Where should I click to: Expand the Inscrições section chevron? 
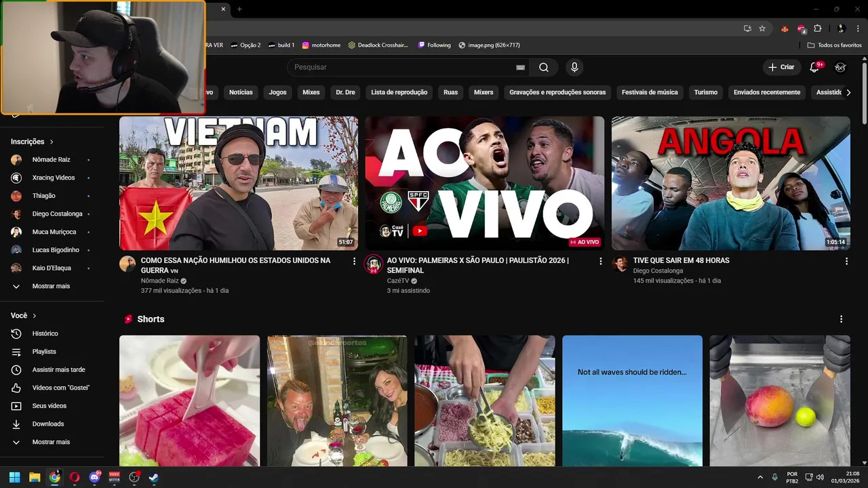tap(52, 142)
